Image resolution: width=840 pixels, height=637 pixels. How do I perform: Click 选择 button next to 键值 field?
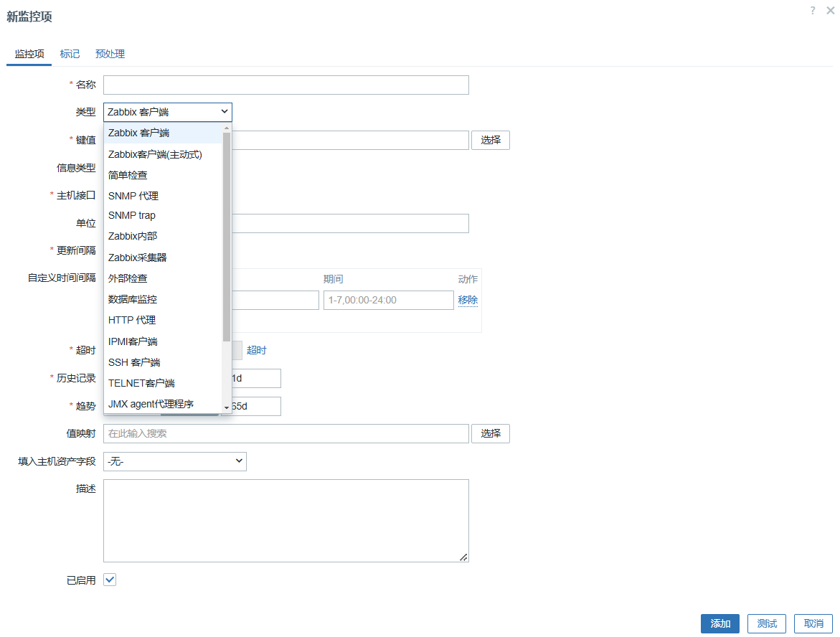point(491,140)
